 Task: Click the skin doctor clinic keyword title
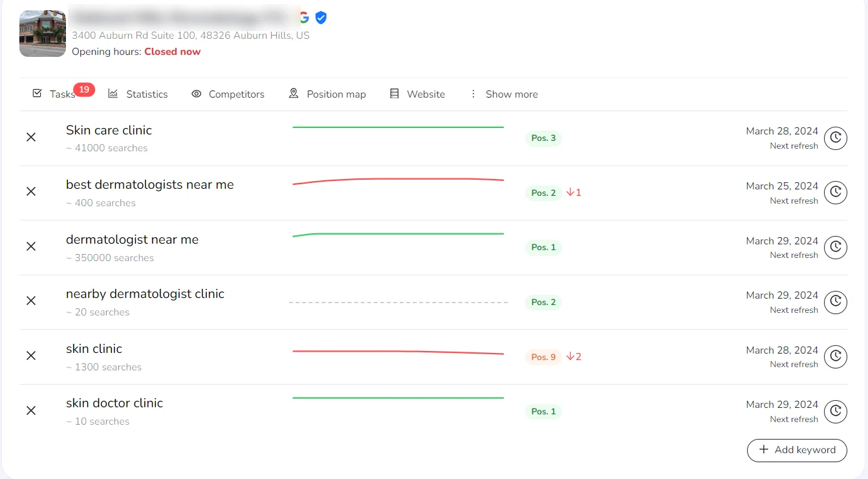coord(114,403)
